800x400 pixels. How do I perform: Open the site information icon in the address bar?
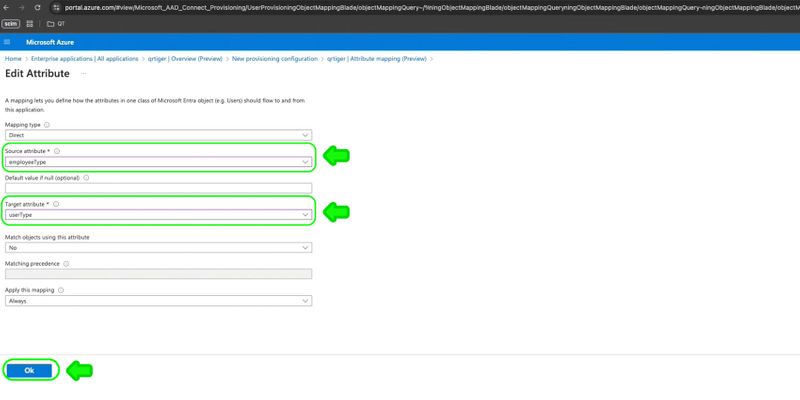56,8
